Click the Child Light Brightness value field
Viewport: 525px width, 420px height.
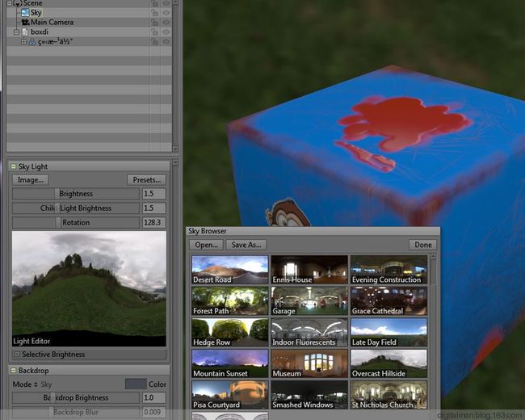coord(153,208)
